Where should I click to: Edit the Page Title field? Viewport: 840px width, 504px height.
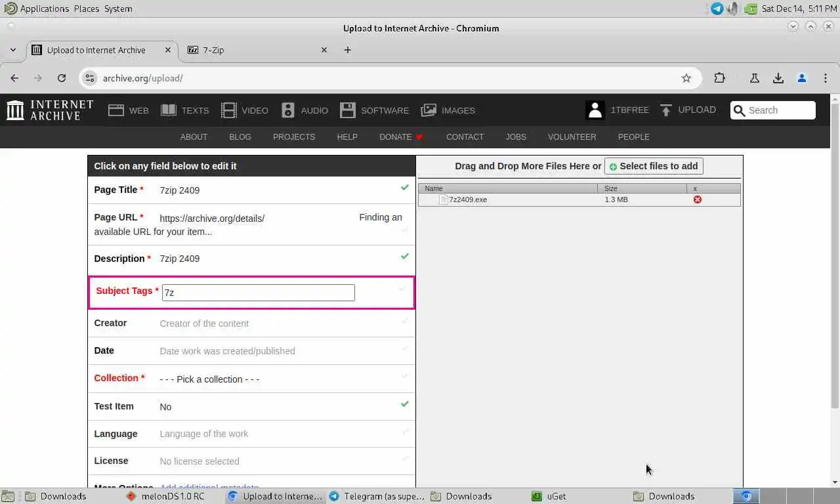251,190
